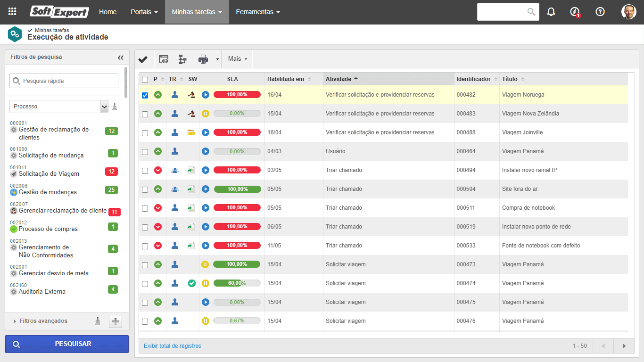This screenshot has width=644, height=362.
Task: Check the Compra de notebook checkbox
Action: tap(145, 208)
